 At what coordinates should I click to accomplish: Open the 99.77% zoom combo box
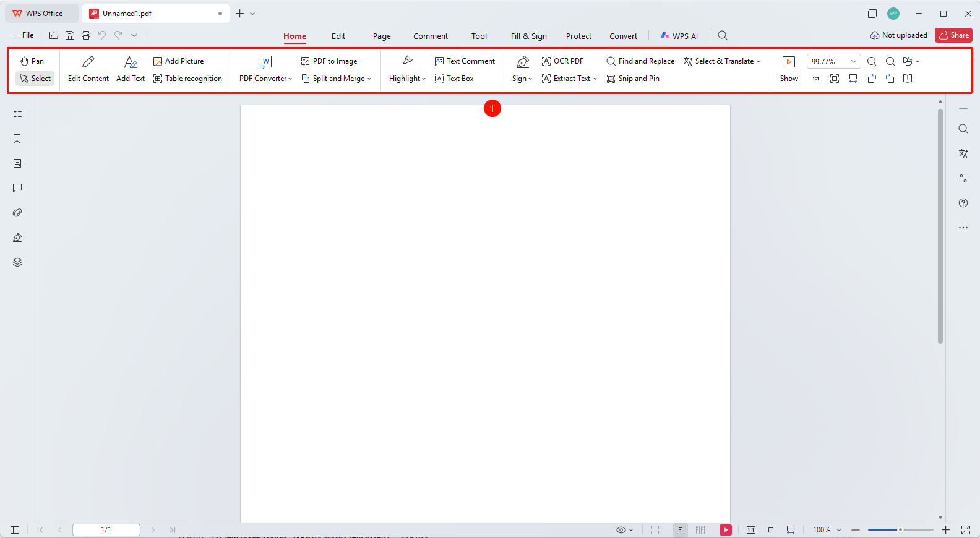pyautogui.click(x=833, y=61)
